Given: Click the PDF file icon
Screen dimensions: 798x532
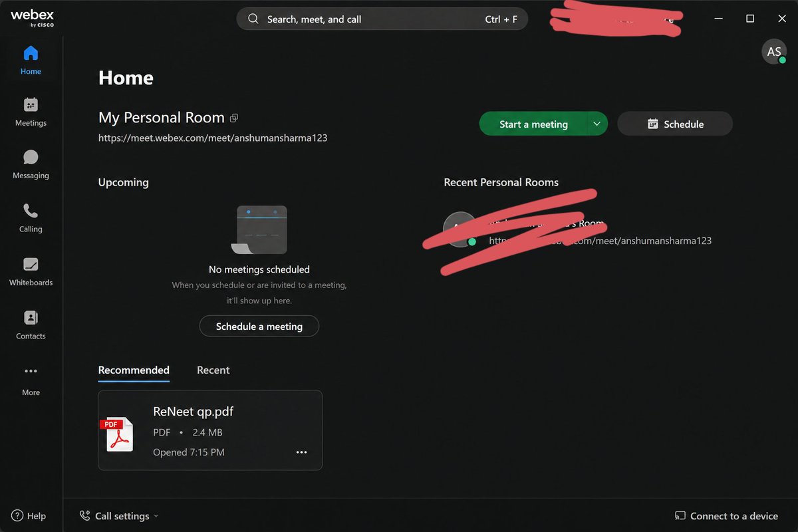Looking at the screenshot, I should pos(117,434).
